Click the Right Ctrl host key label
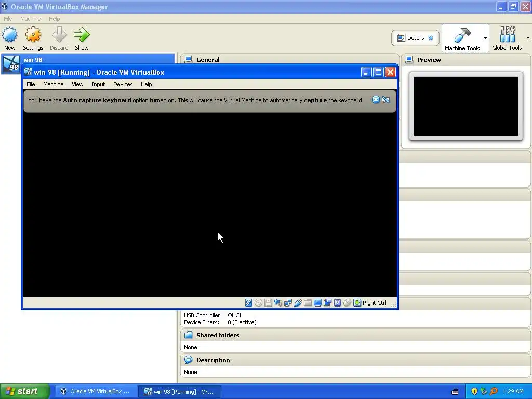 point(374,303)
